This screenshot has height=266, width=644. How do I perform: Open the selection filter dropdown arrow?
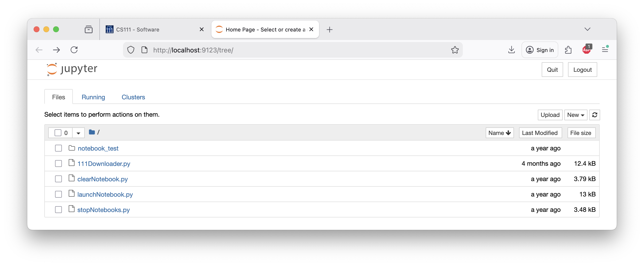[x=78, y=133]
